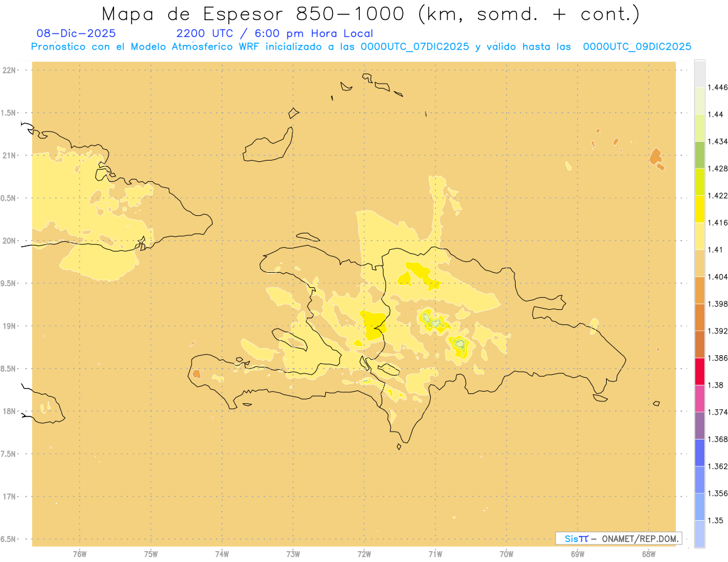Click the colorbar value 1.422

(718, 195)
